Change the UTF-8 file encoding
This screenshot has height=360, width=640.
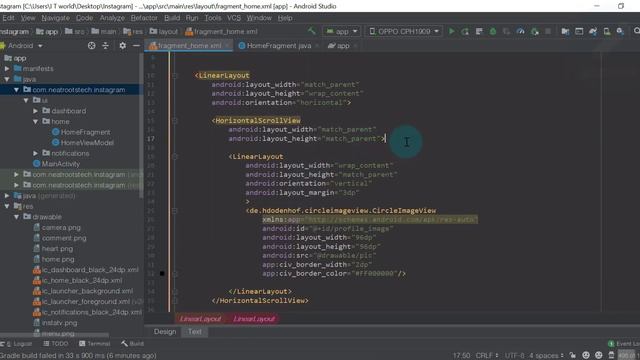click(514, 355)
